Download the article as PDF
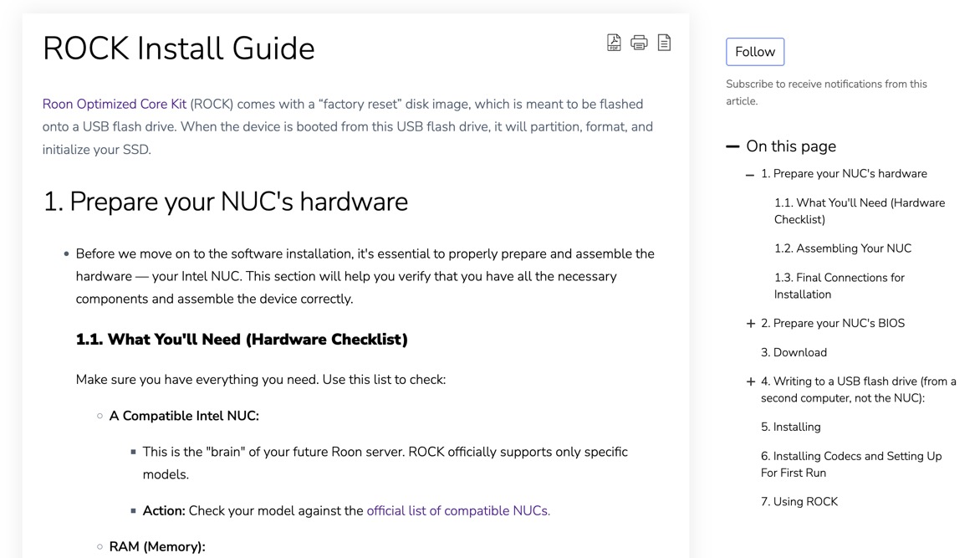Image resolution: width=980 pixels, height=558 pixels. [614, 43]
